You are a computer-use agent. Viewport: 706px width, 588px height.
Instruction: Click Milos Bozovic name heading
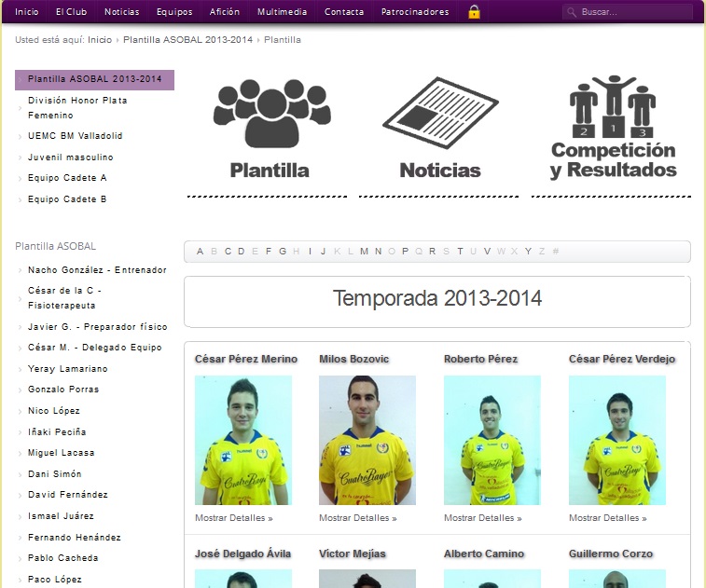click(x=353, y=359)
